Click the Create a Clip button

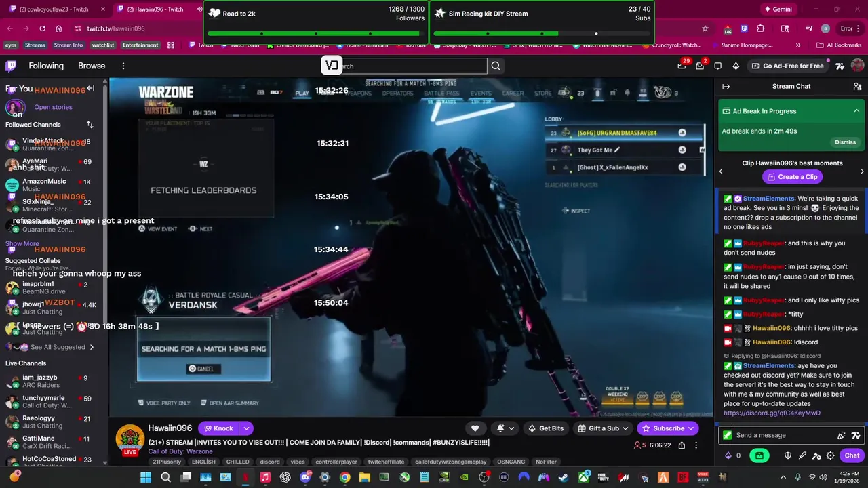pos(791,177)
